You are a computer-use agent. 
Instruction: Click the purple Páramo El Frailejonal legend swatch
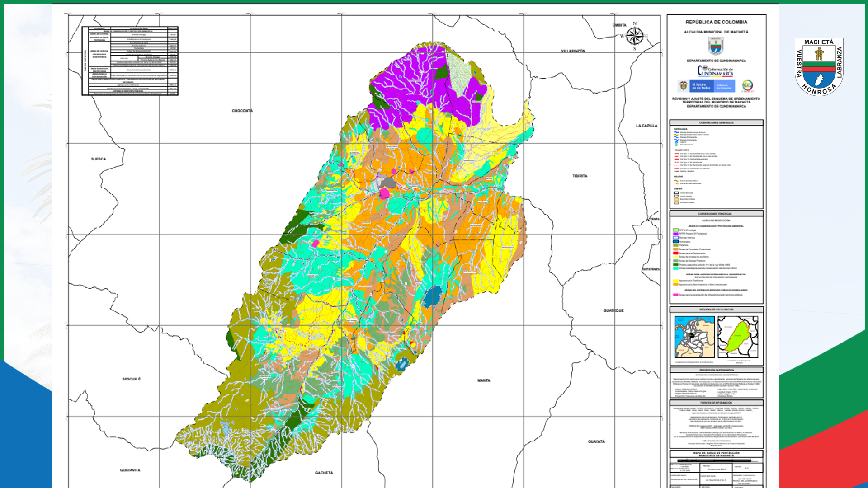[x=676, y=234]
